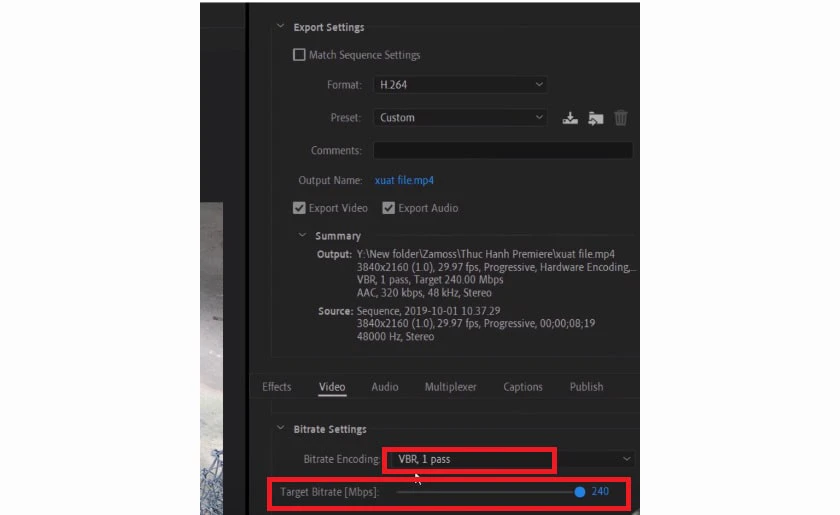Enable Match Sequence Settings checkbox

point(299,55)
